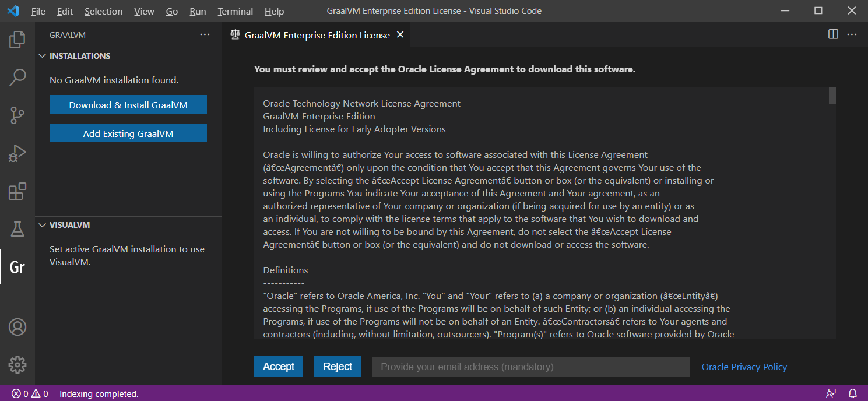Open the Oracle Privacy Policy link

tap(744, 367)
